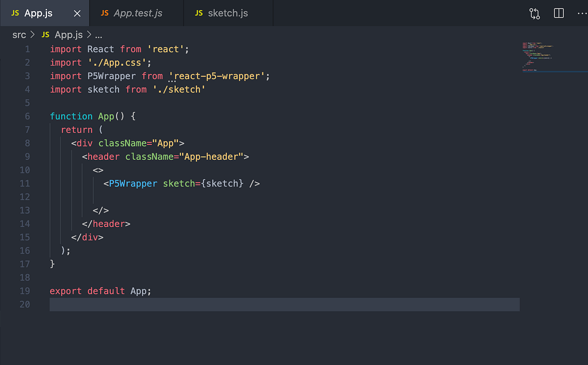Click the Split Editor icon

pyautogui.click(x=558, y=13)
